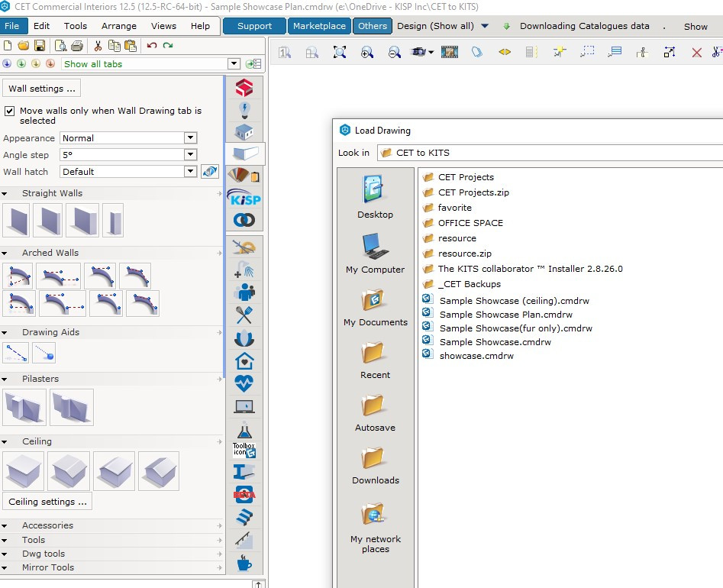
Task: Toggle Move walls only when Wall Drawing checkbox
Action: click(x=9, y=111)
